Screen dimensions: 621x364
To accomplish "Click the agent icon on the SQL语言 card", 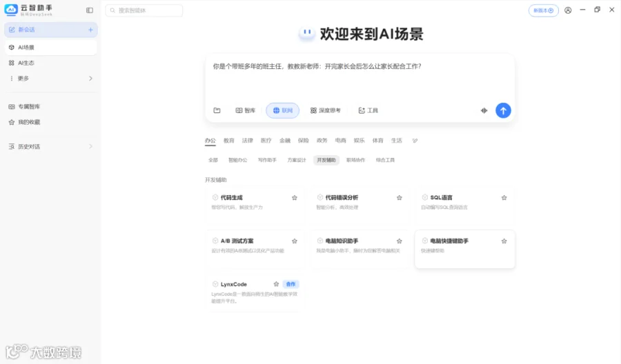I will [424, 197].
